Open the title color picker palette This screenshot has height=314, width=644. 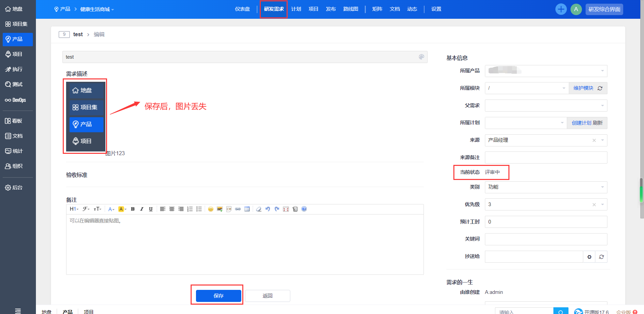(421, 57)
